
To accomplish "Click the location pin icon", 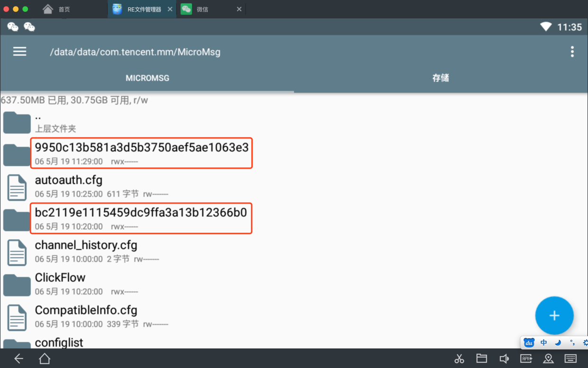I will 548,359.
